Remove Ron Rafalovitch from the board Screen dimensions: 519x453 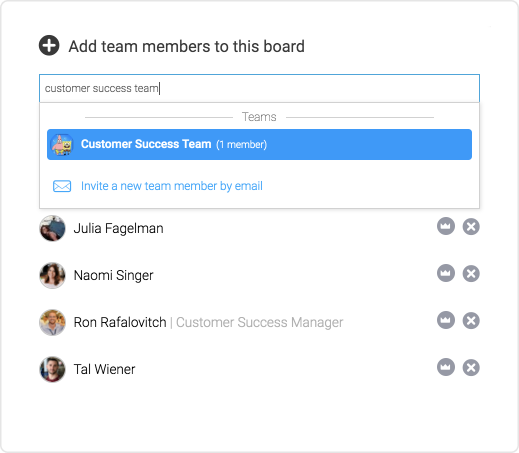pos(471,321)
